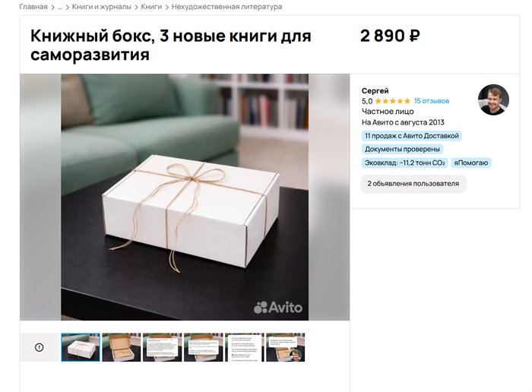This screenshot has height=392, width=532.
Task: Click the яПомогаю badge
Action: coord(471,163)
